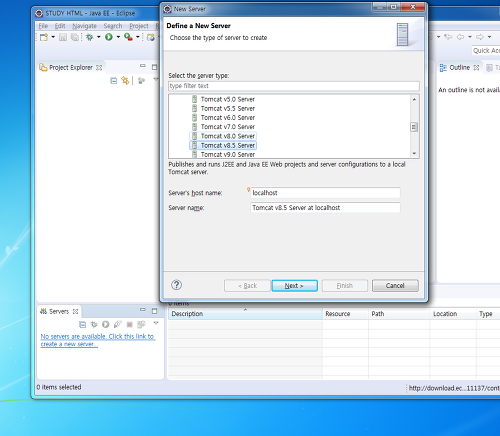
Task: Click the Publish to server icon in Servers view
Action: [x=141, y=324]
